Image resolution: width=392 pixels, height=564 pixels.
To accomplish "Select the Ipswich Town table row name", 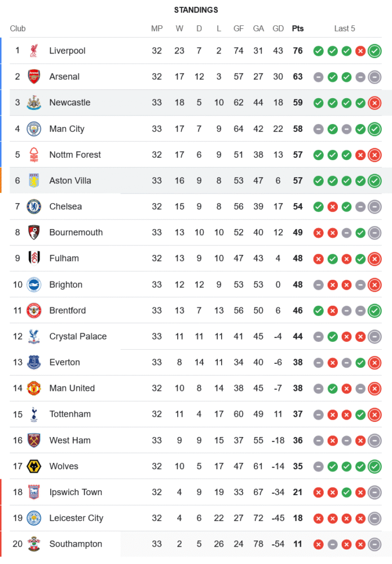I will pyautogui.click(x=76, y=492).
